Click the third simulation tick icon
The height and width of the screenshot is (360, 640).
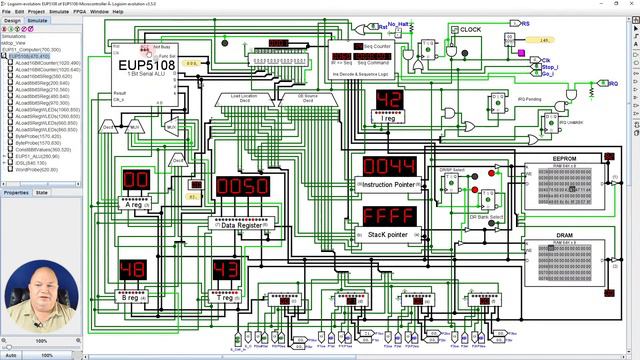18,29
